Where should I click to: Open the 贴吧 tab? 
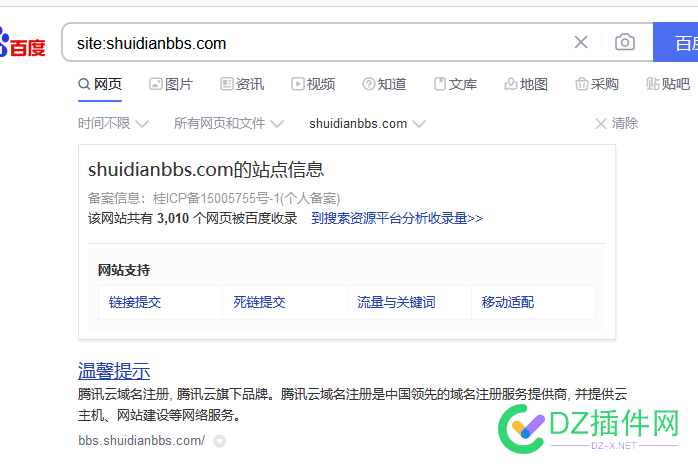668,84
